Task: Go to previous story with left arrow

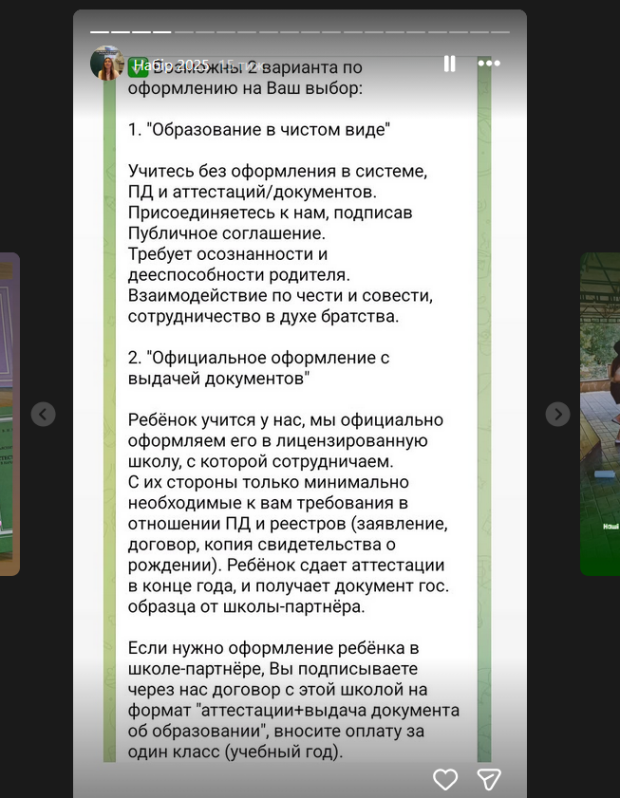Action: pyautogui.click(x=43, y=414)
